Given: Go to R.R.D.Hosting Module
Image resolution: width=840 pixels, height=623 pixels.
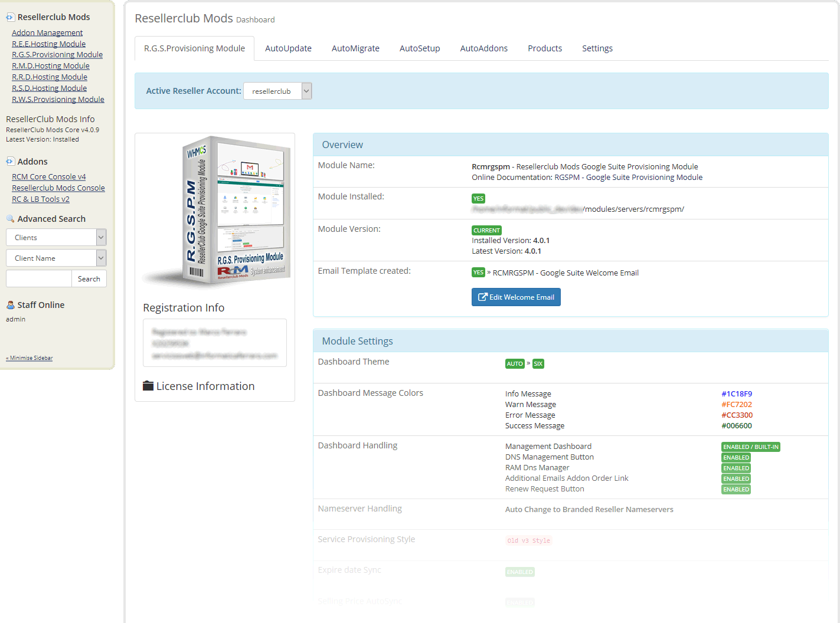Looking at the screenshot, I should (x=50, y=77).
